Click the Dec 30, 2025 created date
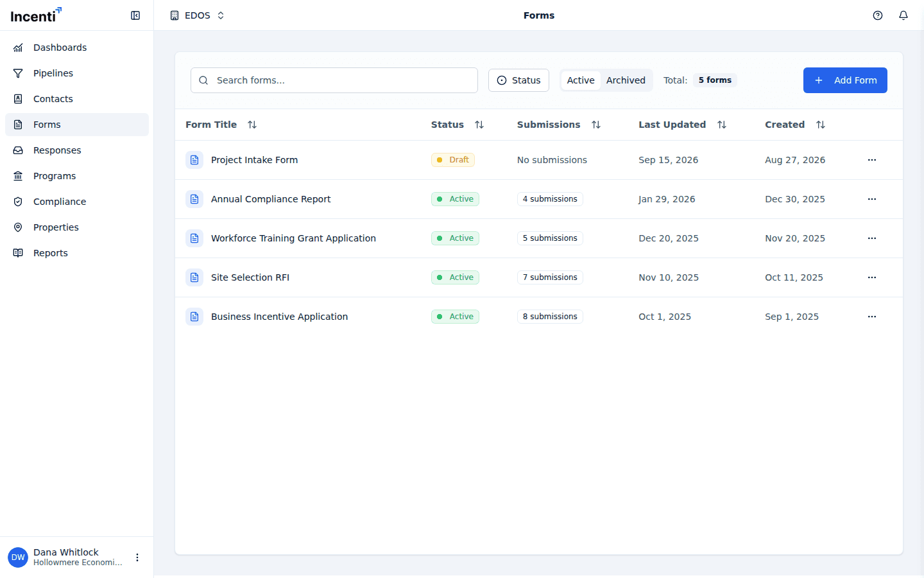The width and height of the screenshot is (924, 578). point(795,199)
